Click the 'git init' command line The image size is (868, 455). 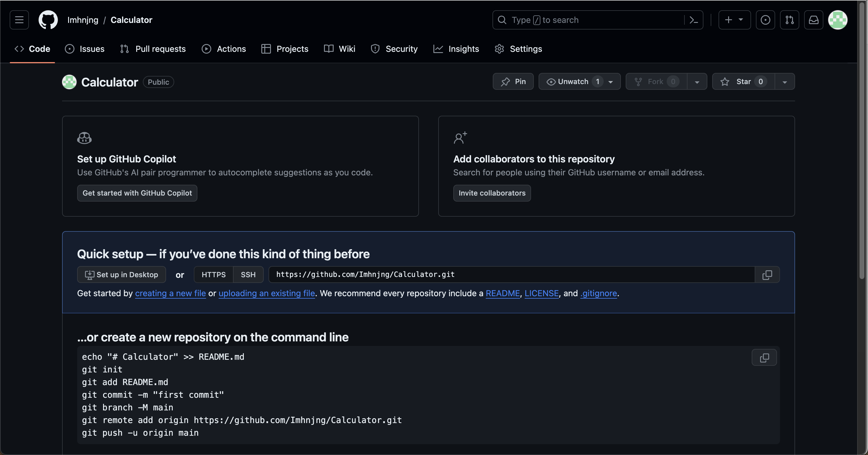tap(102, 370)
